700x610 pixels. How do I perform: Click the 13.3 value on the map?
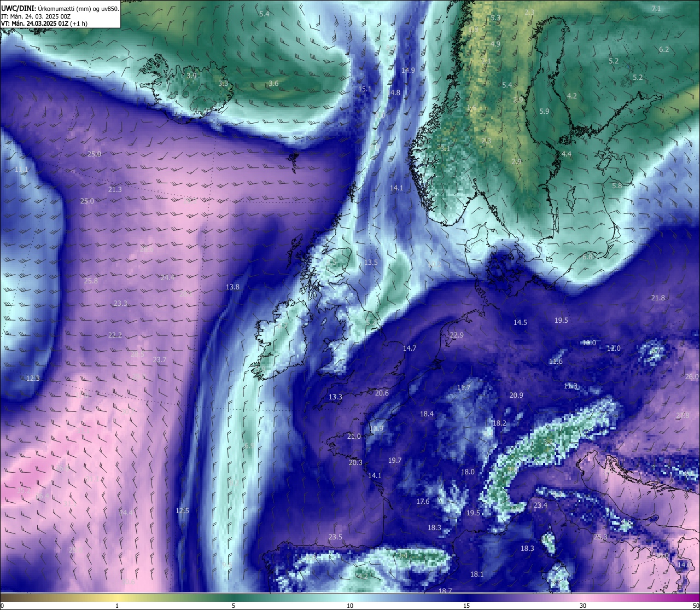335,397
